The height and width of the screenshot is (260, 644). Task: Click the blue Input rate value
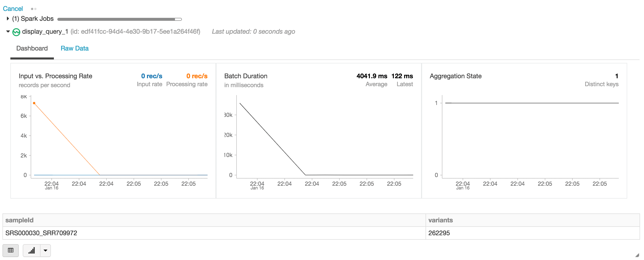[151, 76]
